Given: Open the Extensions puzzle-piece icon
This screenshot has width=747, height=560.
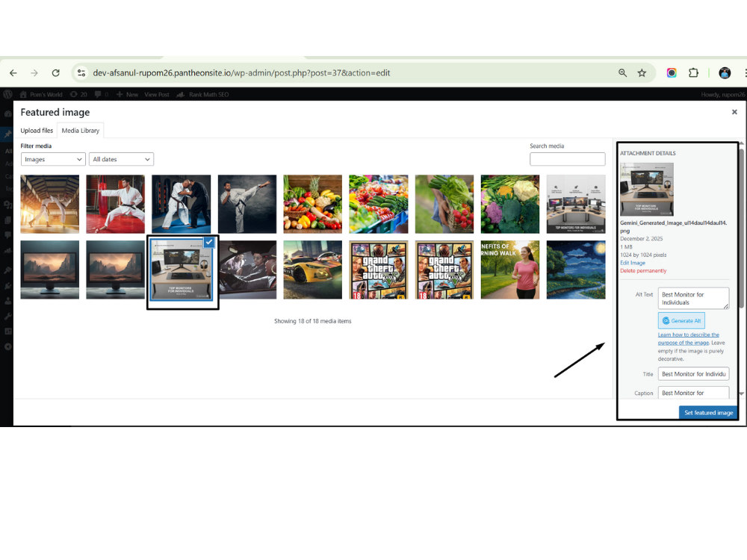Looking at the screenshot, I should pos(693,73).
